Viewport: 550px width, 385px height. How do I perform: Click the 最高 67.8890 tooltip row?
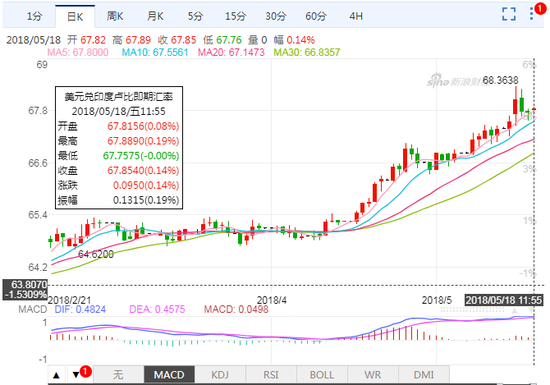click(x=119, y=141)
